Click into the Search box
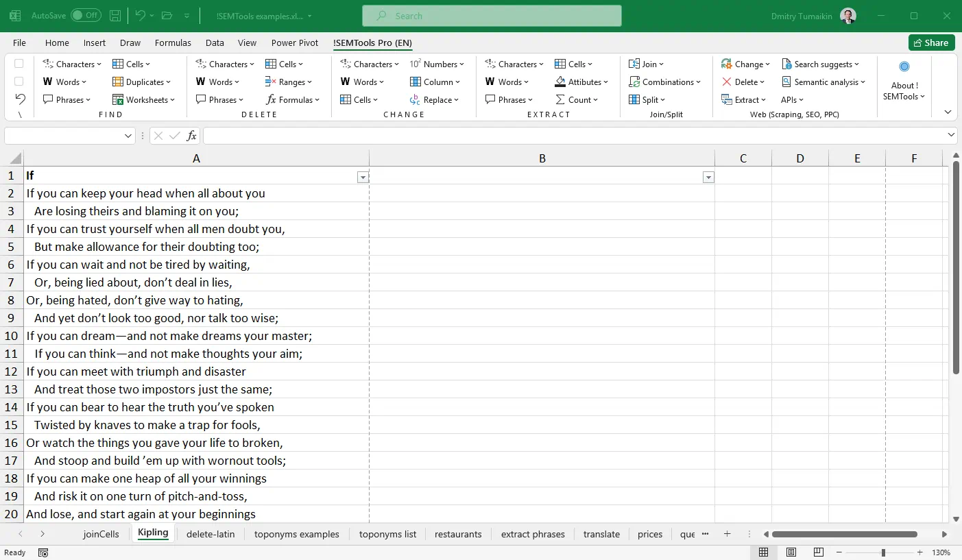Viewport: 962px width, 560px height. click(x=492, y=16)
